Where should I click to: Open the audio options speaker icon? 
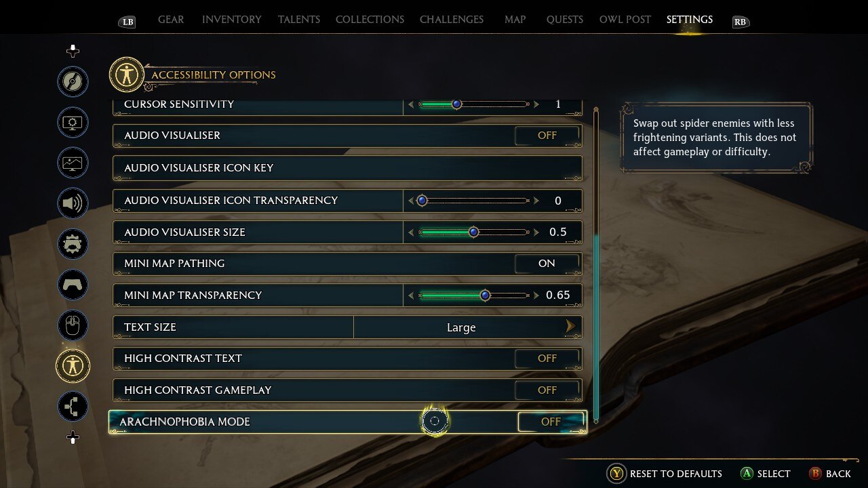73,203
